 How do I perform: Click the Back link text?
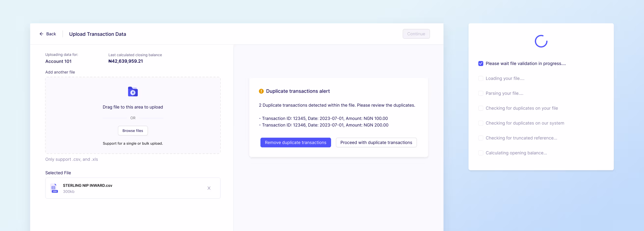tap(51, 34)
